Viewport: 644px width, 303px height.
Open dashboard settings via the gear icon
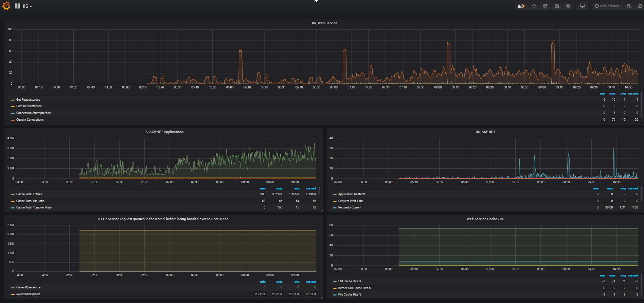(568, 6)
